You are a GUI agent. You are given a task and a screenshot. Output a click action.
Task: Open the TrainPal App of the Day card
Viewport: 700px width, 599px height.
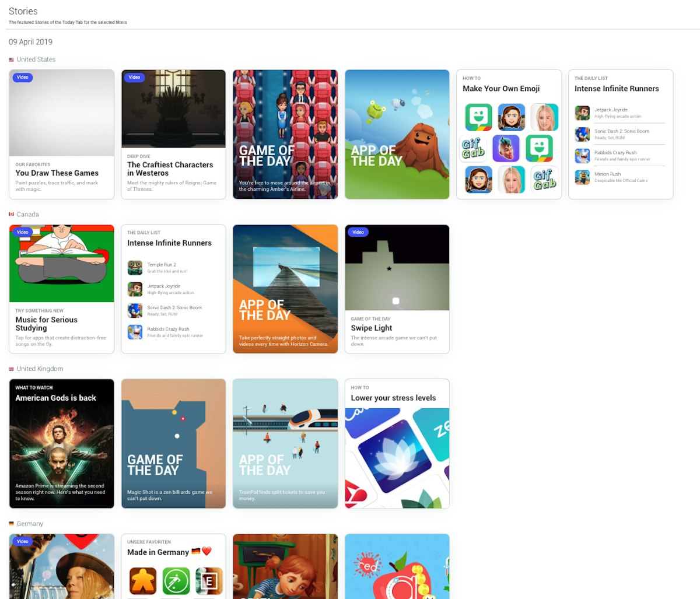[x=285, y=443]
